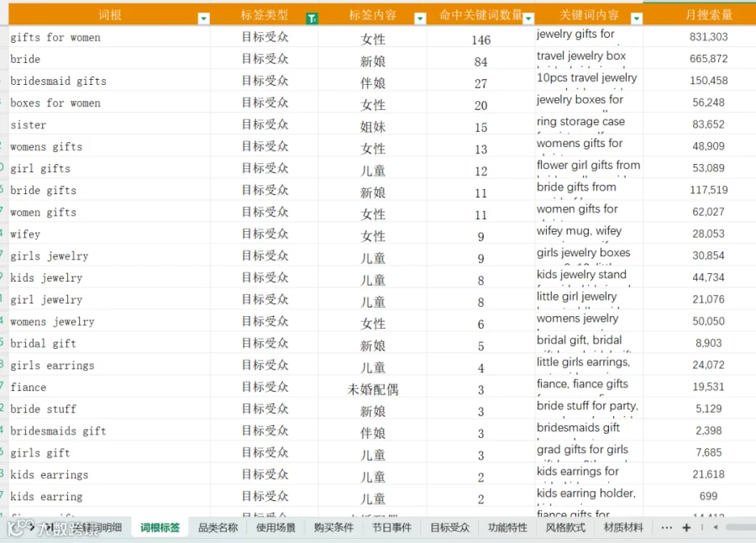Open the 词根 column filter dropdown
This screenshot has width=756, height=543.
(x=203, y=18)
